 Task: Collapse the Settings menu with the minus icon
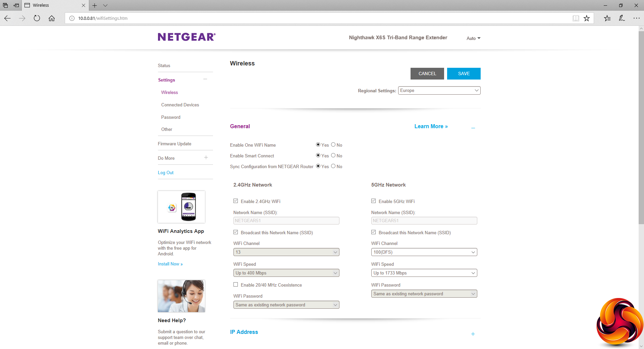click(x=205, y=79)
